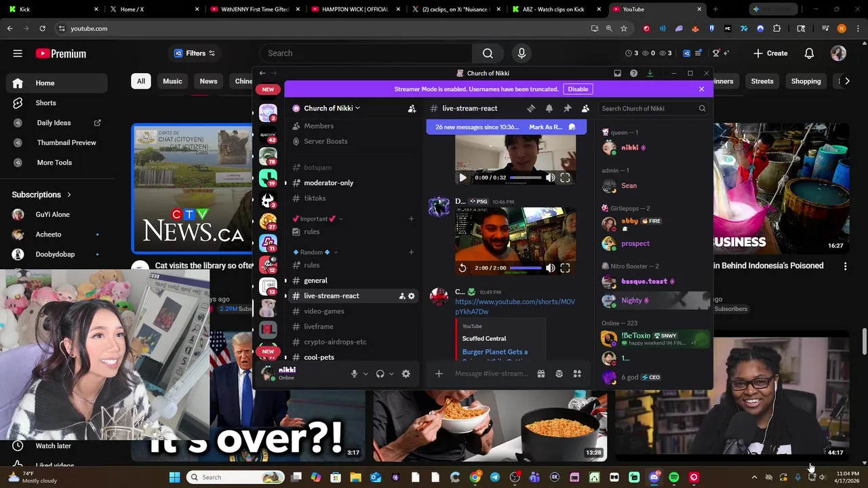Viewport: 868px width, 488px height.
Task: Collapse the Important category
Action: point(317,219)
